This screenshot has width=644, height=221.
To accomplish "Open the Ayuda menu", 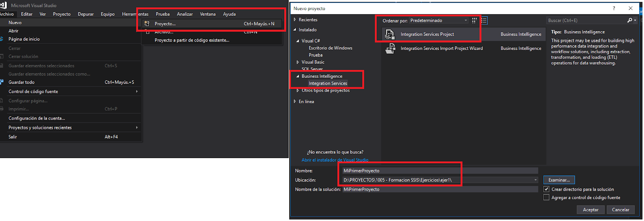I will (x=229, y=14).
